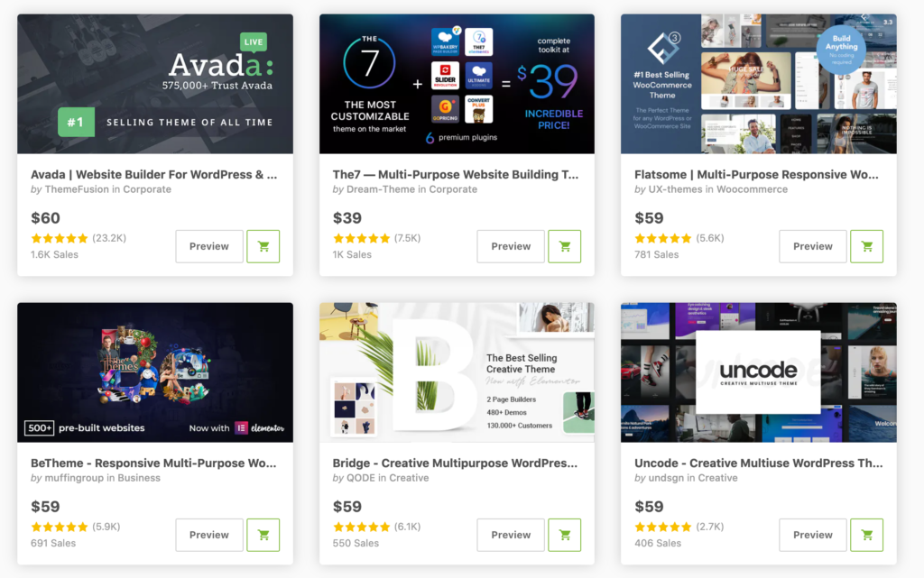This screenshot has width=924, height=578.
Task: Open Bridge Creative Multipurpose title link
Action: click(x=455, y=463)
